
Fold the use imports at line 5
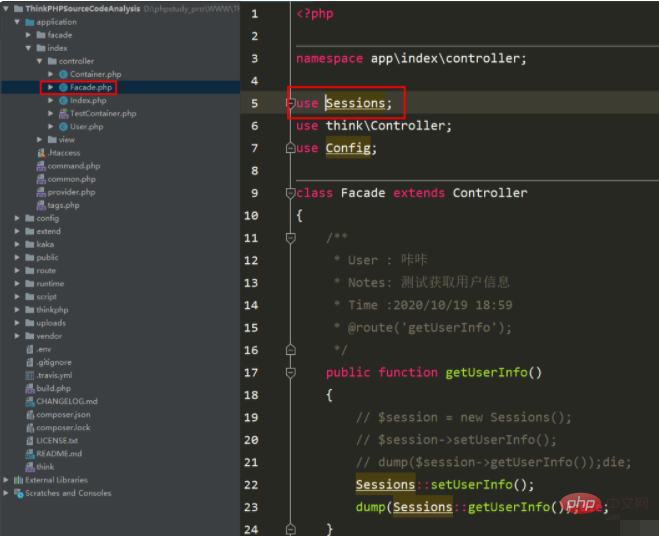tap(290, 103)
